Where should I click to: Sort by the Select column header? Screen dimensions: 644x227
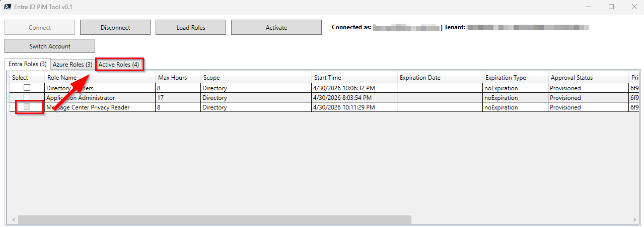pyautogui.click(x=27, y=78)
